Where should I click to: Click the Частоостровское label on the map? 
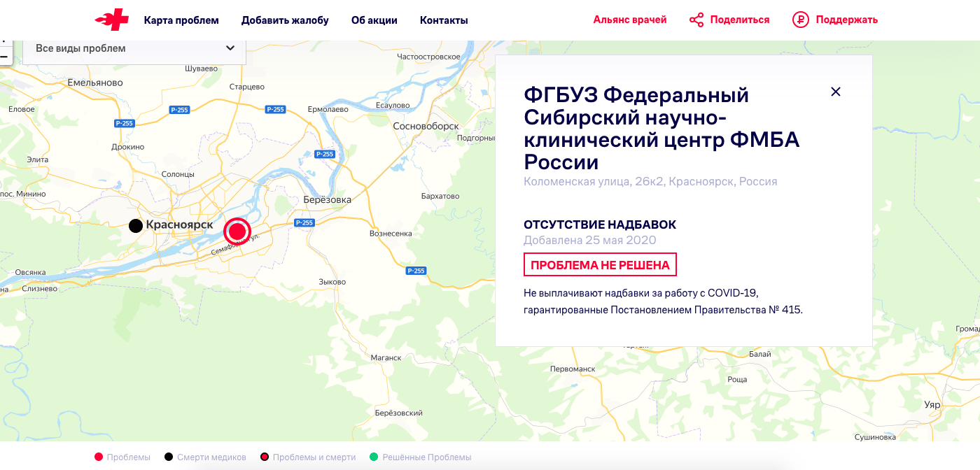pyautogui.click(x=428, y=56)
